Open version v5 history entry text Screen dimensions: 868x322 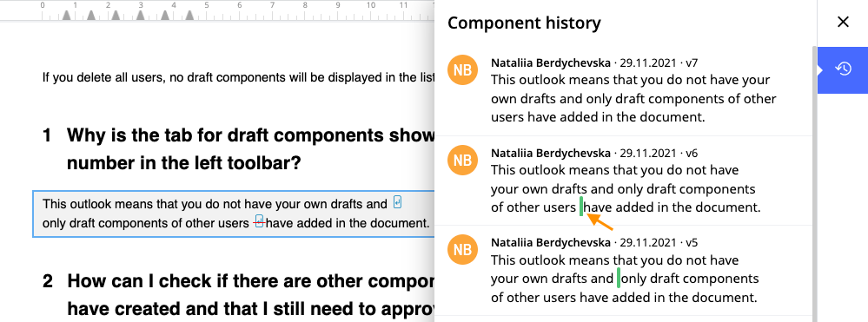[625, 279]
